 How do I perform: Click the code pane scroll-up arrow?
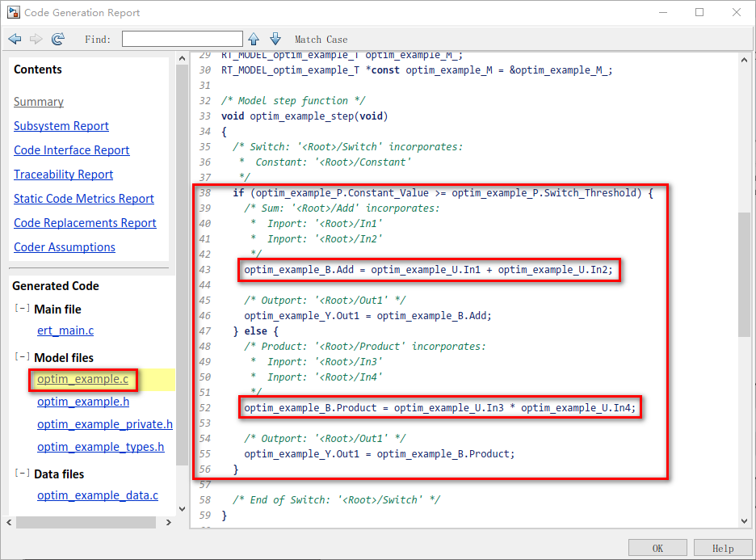click(x=745, y=60)
